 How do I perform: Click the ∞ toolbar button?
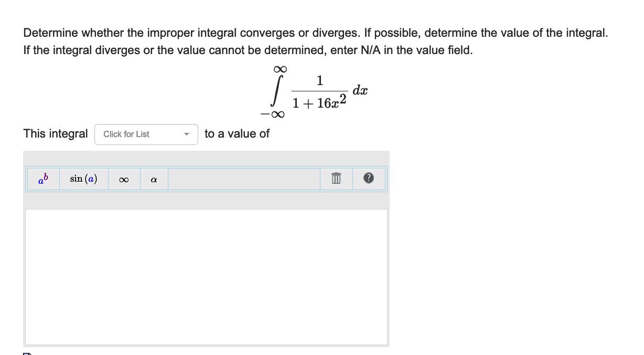(x=124, y=179)
